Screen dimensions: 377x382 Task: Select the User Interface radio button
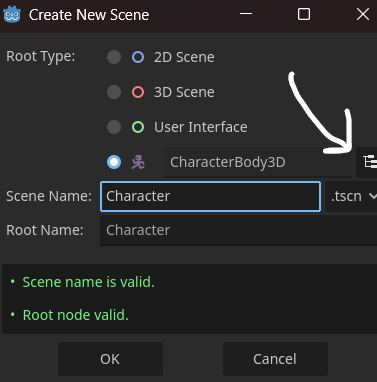pyautogui.click(x=114, y=127)
